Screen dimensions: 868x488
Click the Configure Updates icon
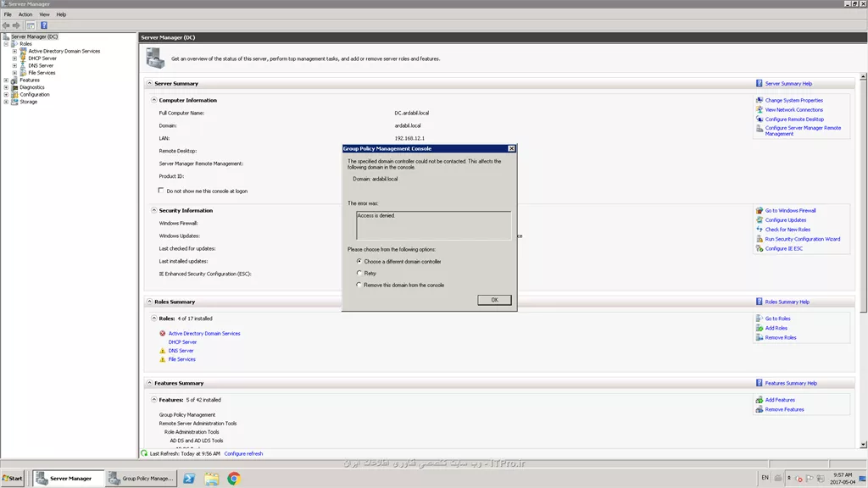(x=759, y=219)
